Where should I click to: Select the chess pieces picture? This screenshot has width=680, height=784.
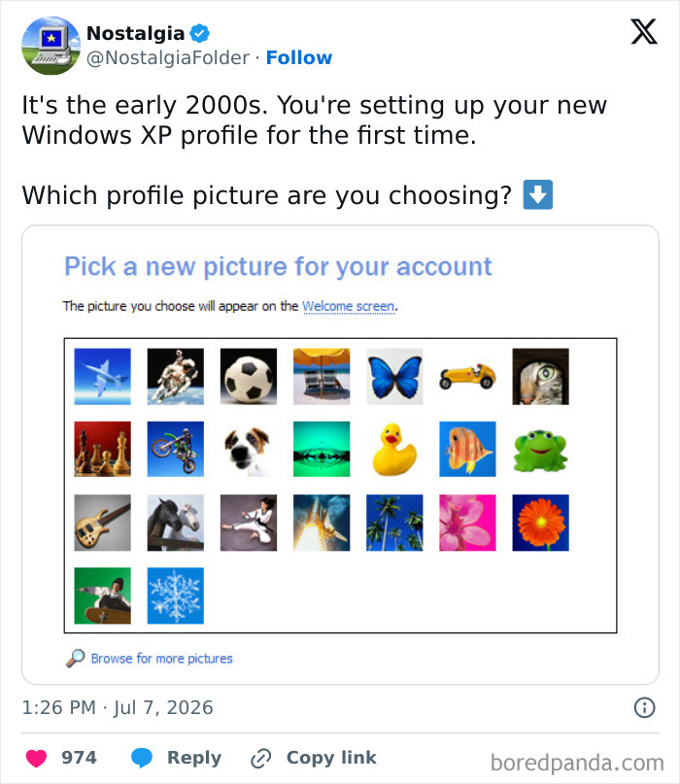pos(103,449)
